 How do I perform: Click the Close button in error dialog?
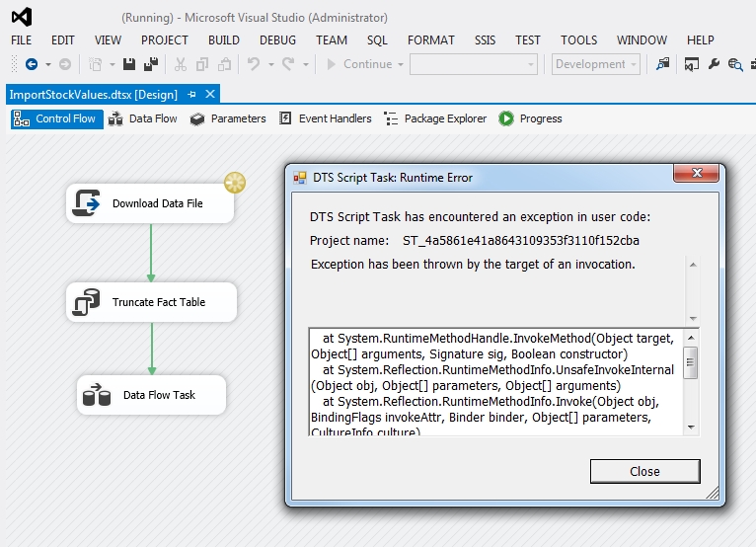click(x=644, y=471)
